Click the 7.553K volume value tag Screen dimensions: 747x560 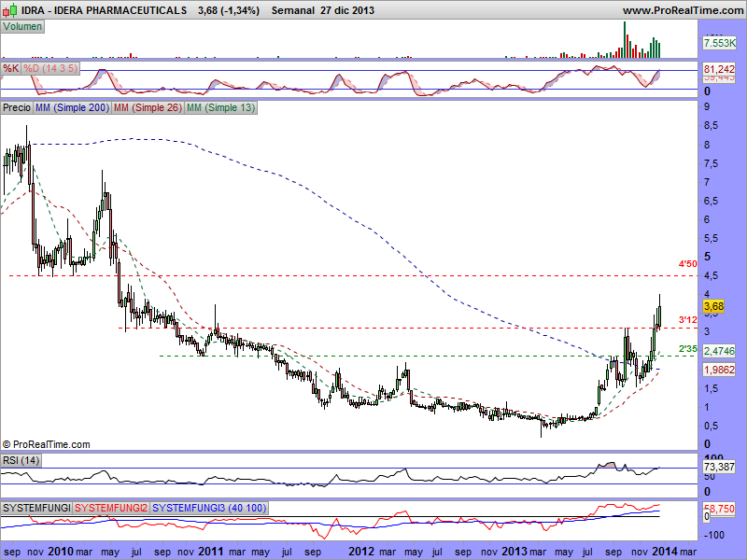pyautogui.click(x=719, y=43)
